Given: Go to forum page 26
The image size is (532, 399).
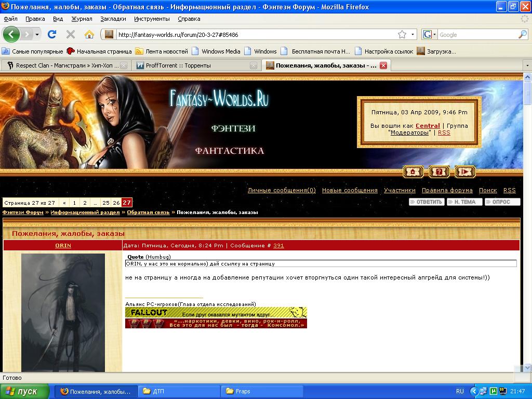Looking at the screenshot, I should [x=116, y=203].
